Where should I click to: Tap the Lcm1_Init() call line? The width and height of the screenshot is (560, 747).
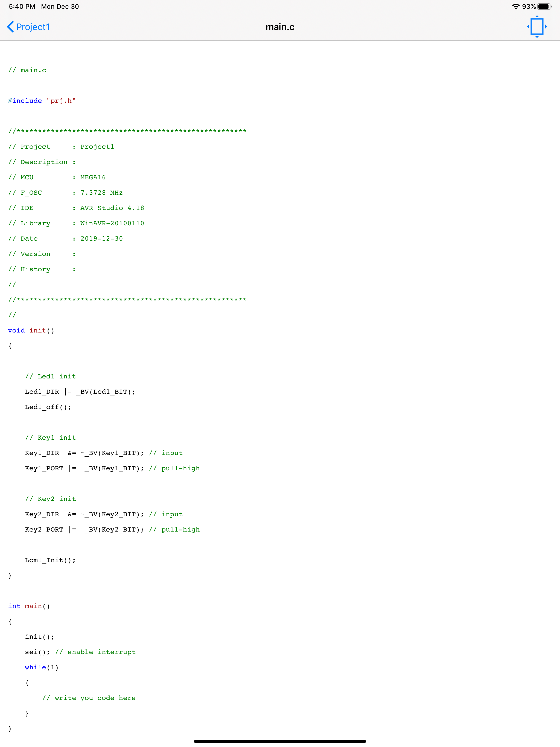click(50, 560)
